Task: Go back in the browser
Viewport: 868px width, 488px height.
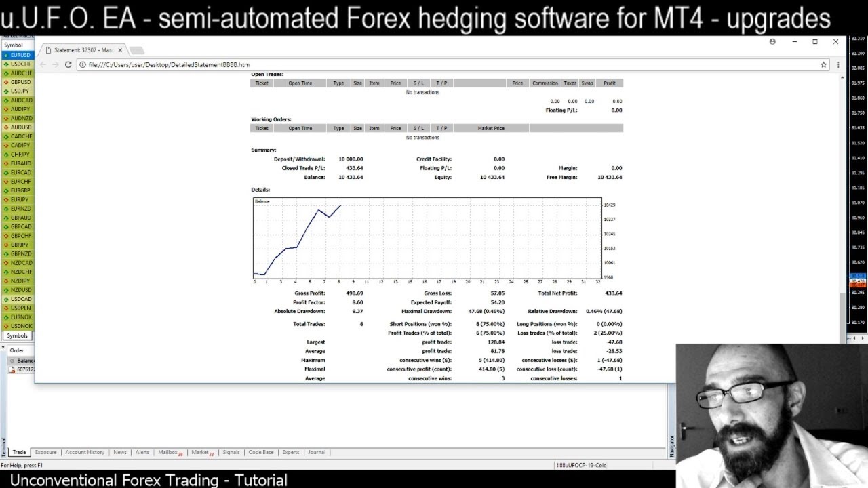Action: click(43, 64)
